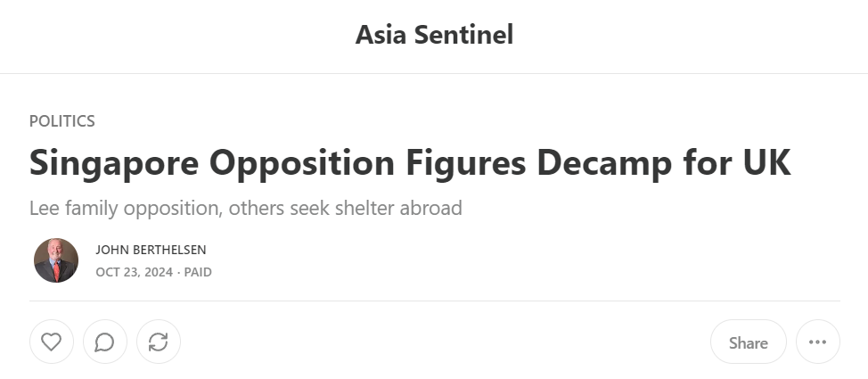Hit the restack icon beside the comment button
This screenshot has width=868, height=379.
[x=159, y=342]
